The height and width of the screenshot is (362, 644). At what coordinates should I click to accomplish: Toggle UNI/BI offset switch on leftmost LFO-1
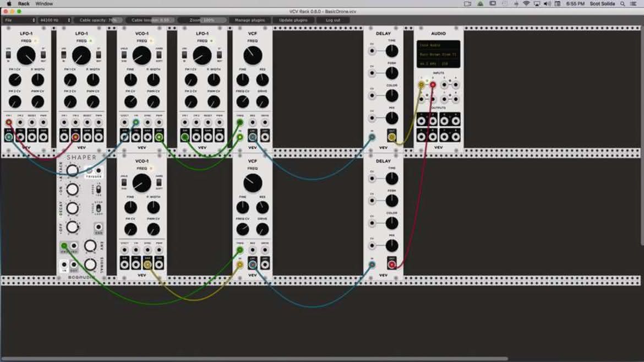point(8,55)
